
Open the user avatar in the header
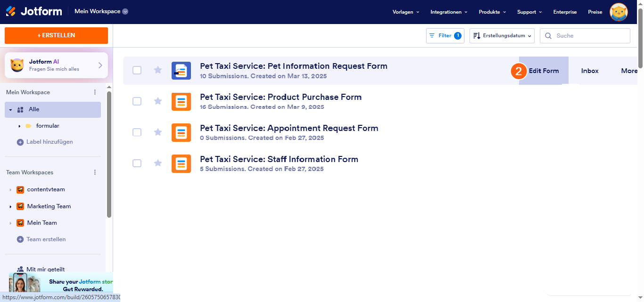pyautogui.click(x=618, y=12)
